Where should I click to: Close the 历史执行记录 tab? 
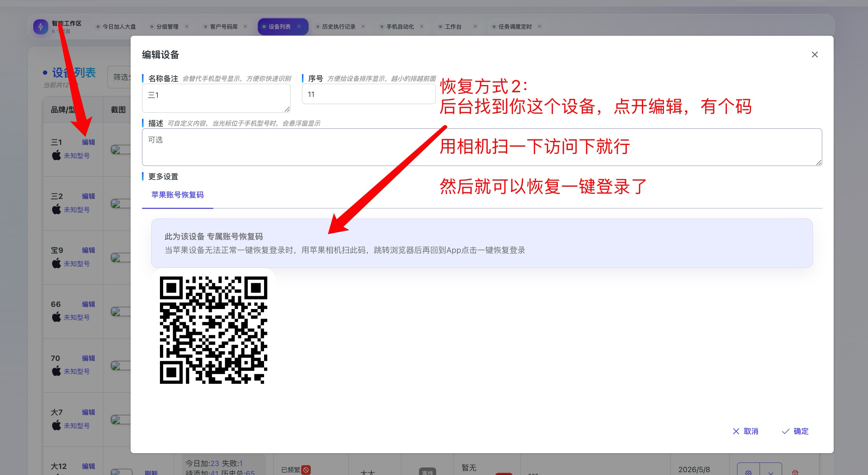pos(363,26)
